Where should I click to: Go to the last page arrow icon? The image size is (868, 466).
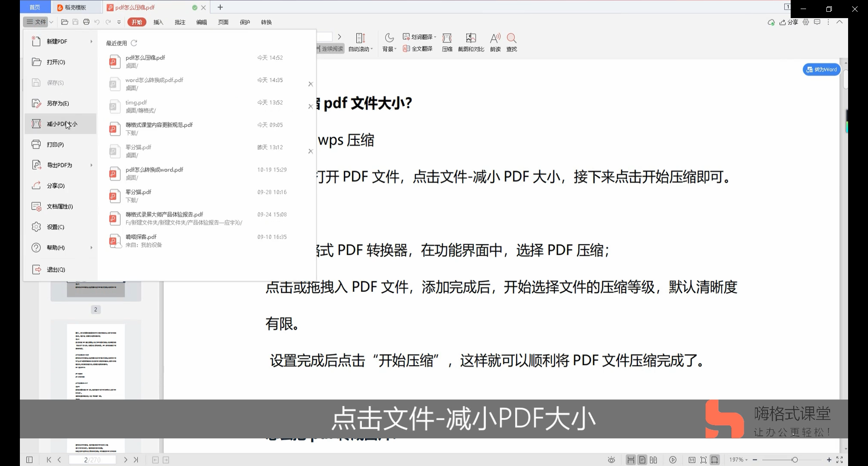coord(136,460)
